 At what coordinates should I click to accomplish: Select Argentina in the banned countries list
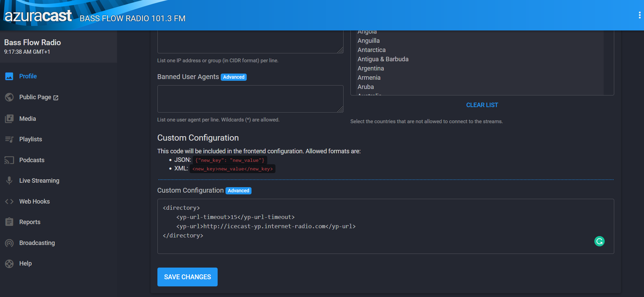pyautogui.click(x=371, y=68)
